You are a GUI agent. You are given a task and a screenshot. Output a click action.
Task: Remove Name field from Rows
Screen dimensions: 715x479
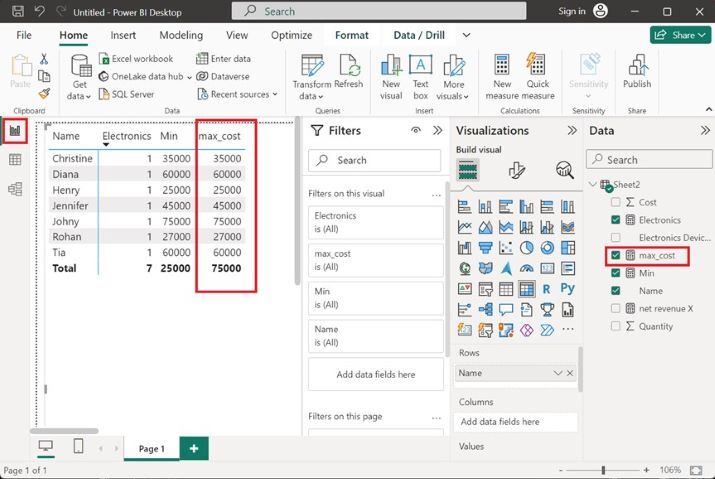click(570, 373)
